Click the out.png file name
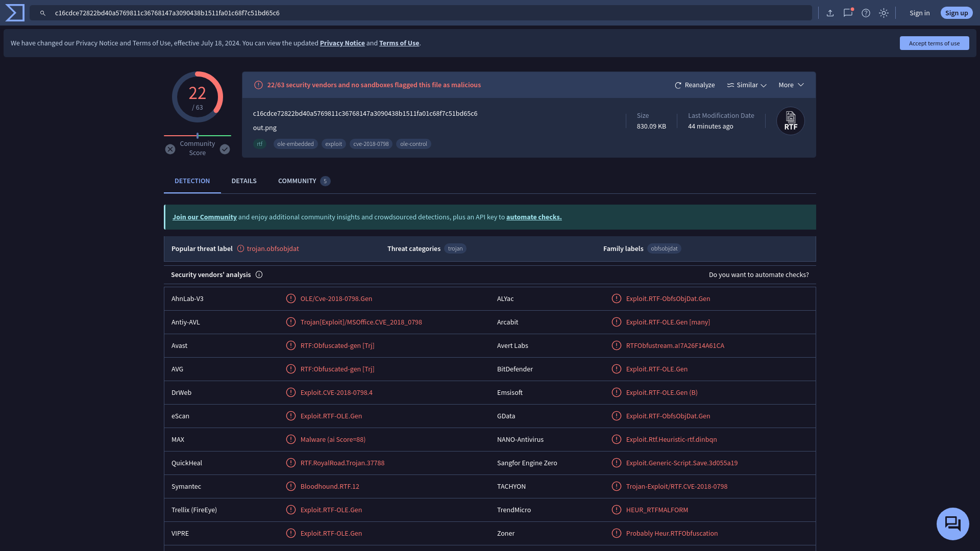 pos(264,128)
